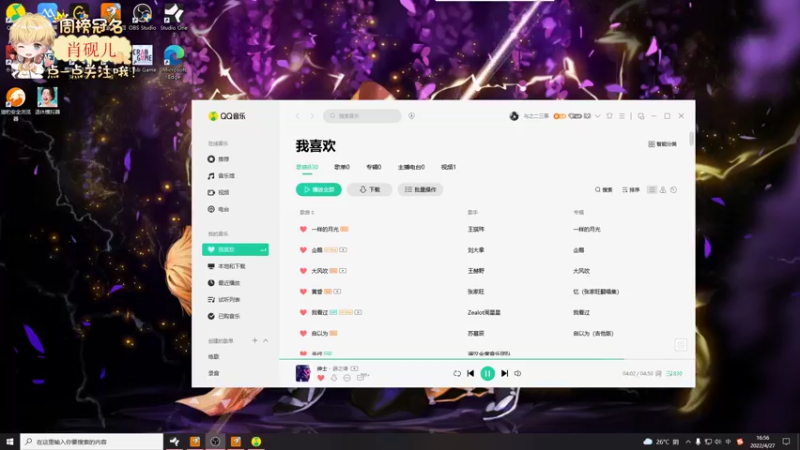Screen dimensions: 800x450
Task: Toggle the heart on 刘大拿's song row
Action: (303, 250)
